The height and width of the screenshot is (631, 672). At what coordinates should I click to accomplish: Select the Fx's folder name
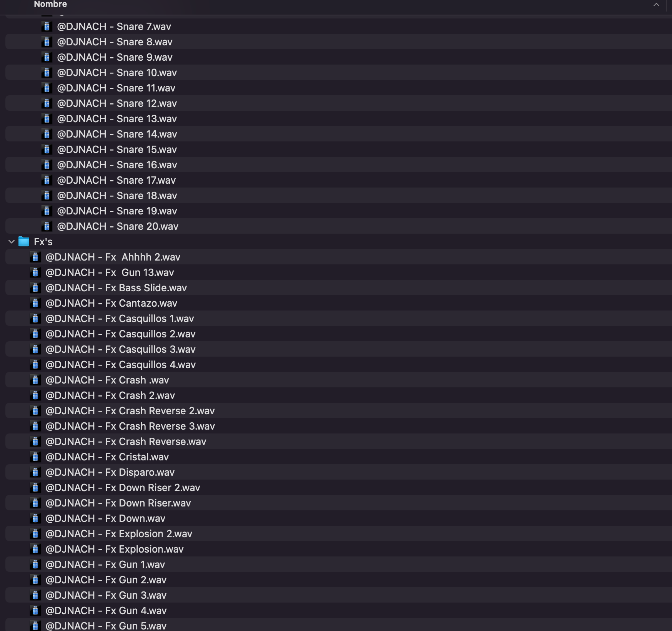[x=43, y=242]
